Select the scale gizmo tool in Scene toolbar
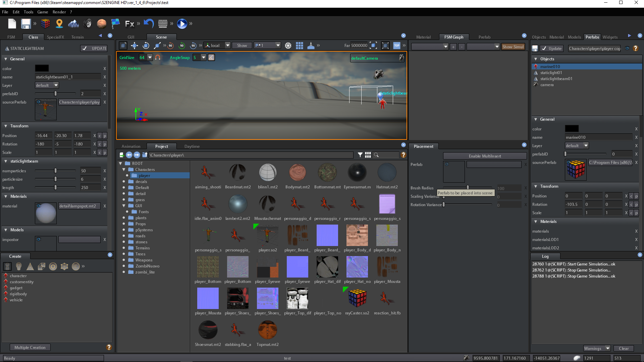Screen dimensions: 644x362 pyautogui.click(x=157, y=46)
